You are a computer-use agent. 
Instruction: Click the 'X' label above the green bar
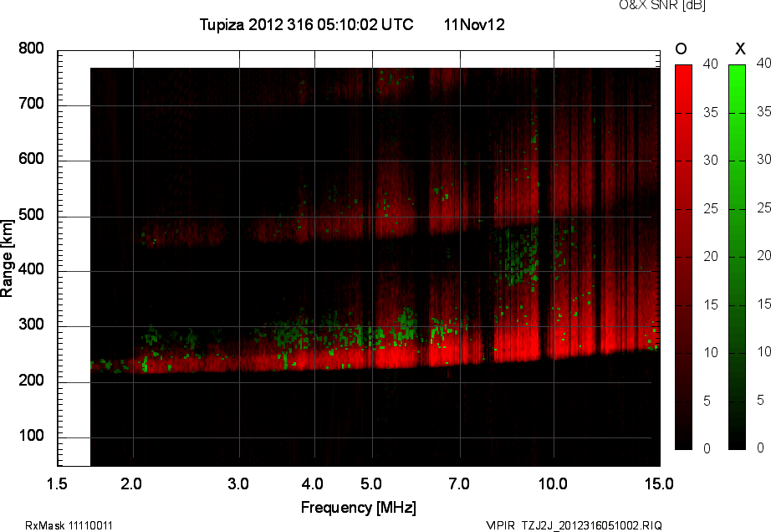tap(740, 49)
